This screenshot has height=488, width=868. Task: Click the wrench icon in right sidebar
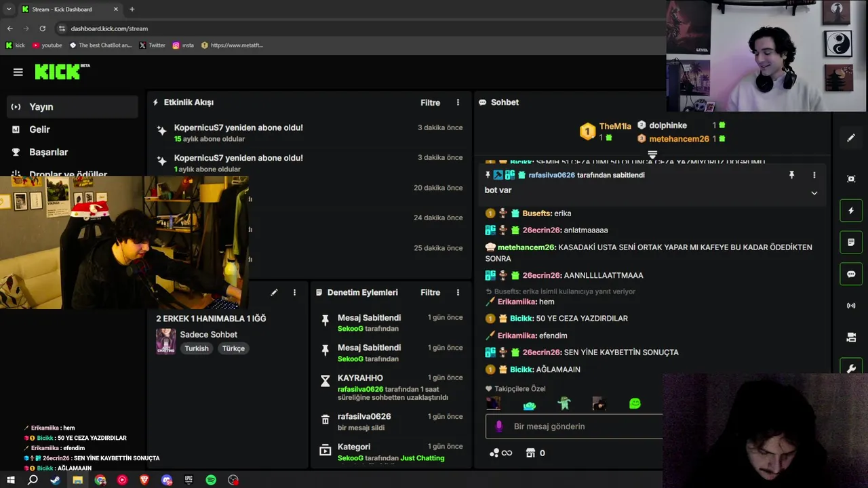coord(851,369)
